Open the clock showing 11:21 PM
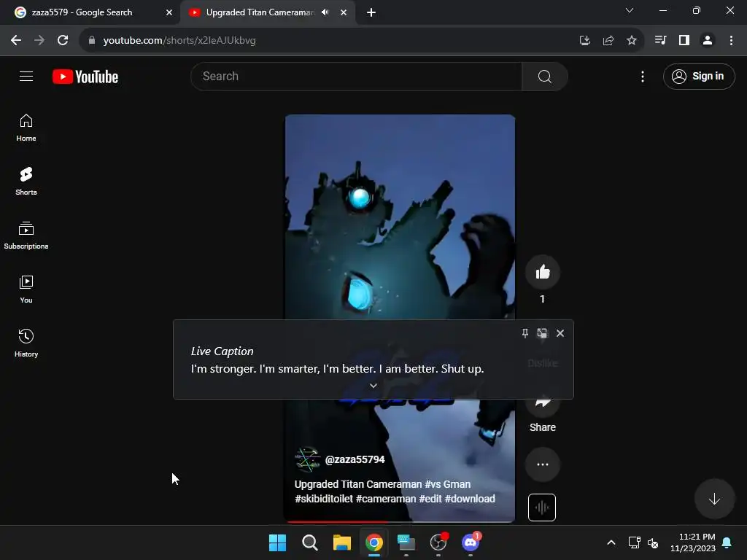747x560 pixels. tap(693, 542)
